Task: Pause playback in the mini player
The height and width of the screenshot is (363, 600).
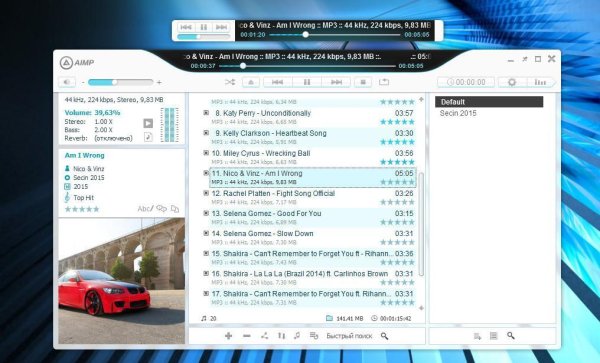Action: [204, 27]
